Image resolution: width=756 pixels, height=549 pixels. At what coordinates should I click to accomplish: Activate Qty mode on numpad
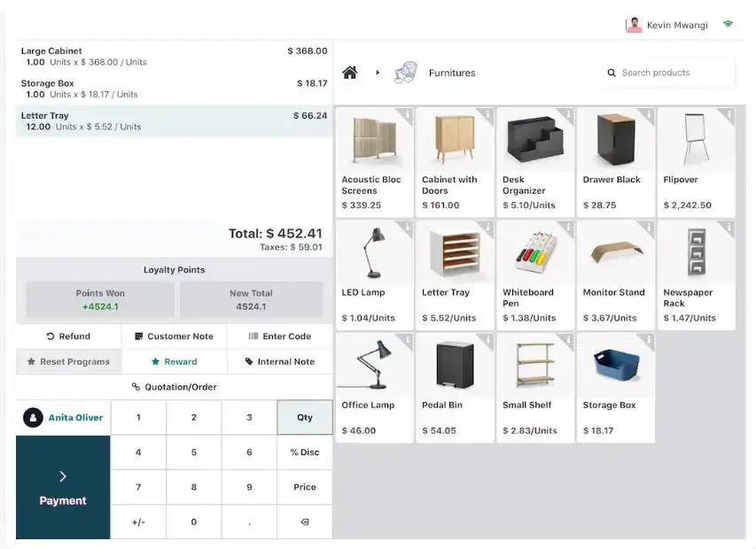(304, 417)
